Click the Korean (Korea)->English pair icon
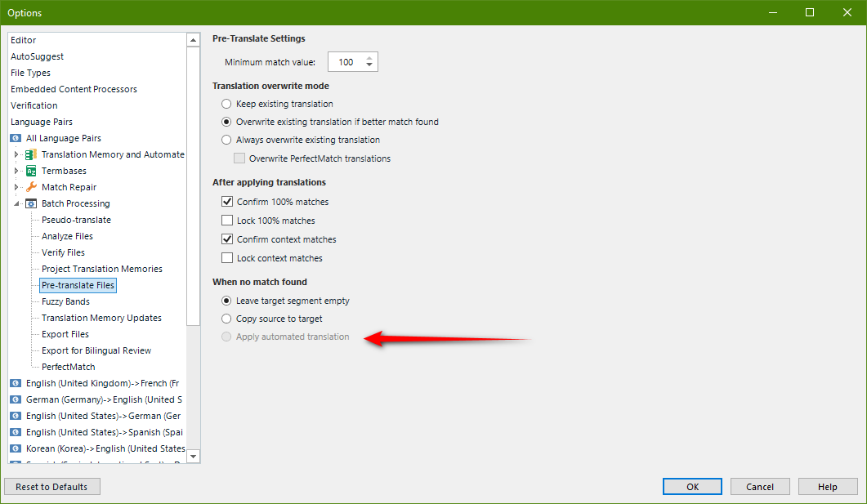The image size is (867, 504). pos(16,448)
